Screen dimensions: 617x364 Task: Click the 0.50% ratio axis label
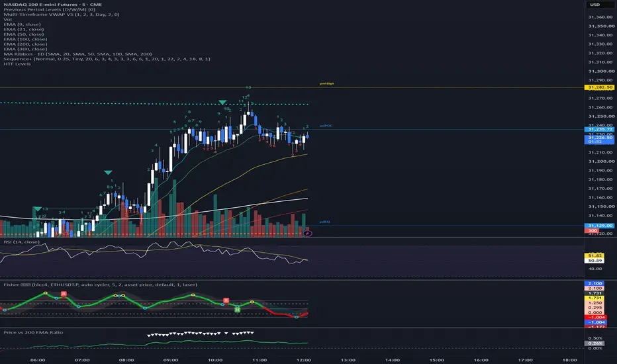pos(595,338)
